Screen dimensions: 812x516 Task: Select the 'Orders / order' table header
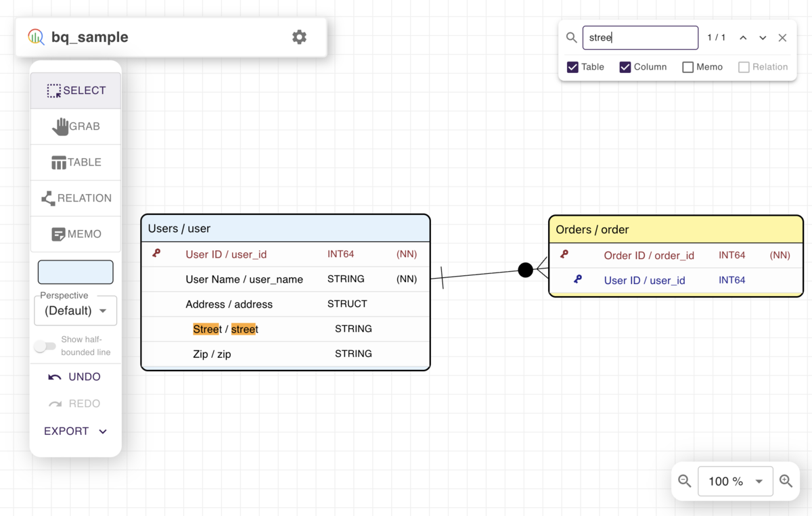(676, 230)
